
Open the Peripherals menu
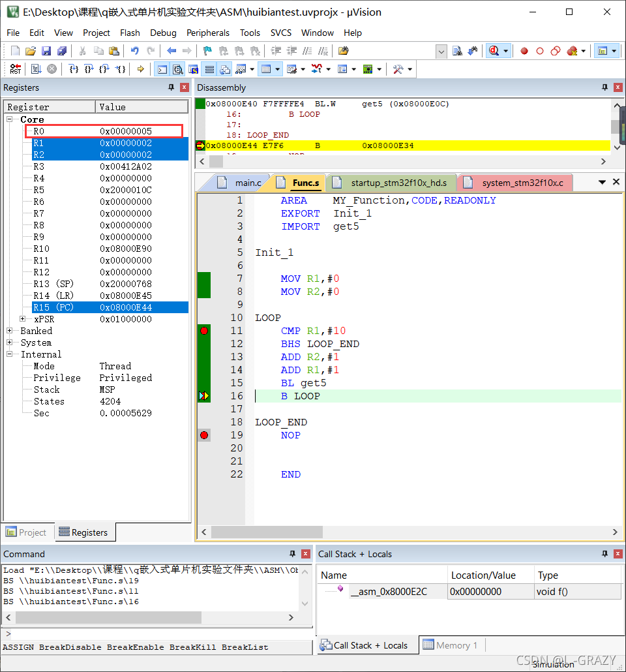[208, 33]
